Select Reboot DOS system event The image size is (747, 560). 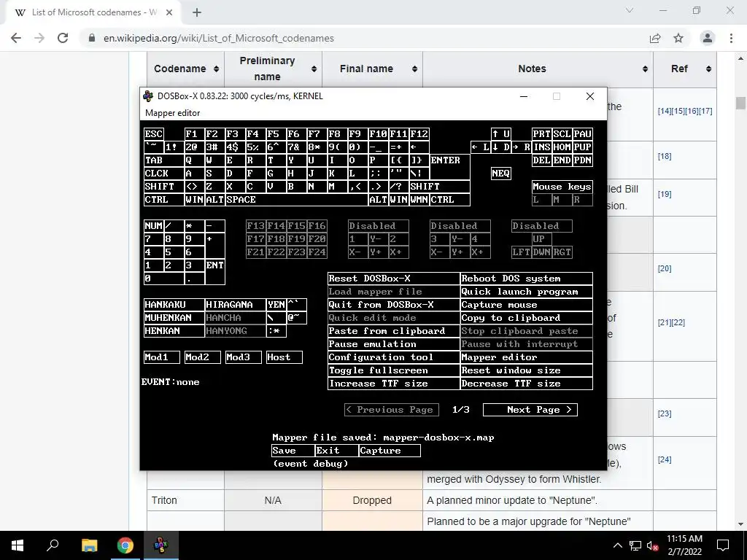[527, 278]
